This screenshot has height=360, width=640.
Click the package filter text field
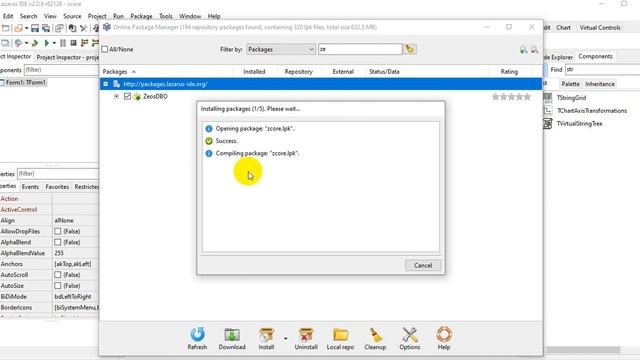point(360,49)
